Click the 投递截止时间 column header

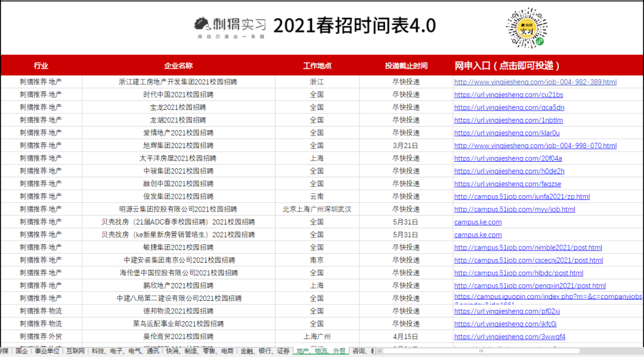pyautogui.click(x=406, y=66)
